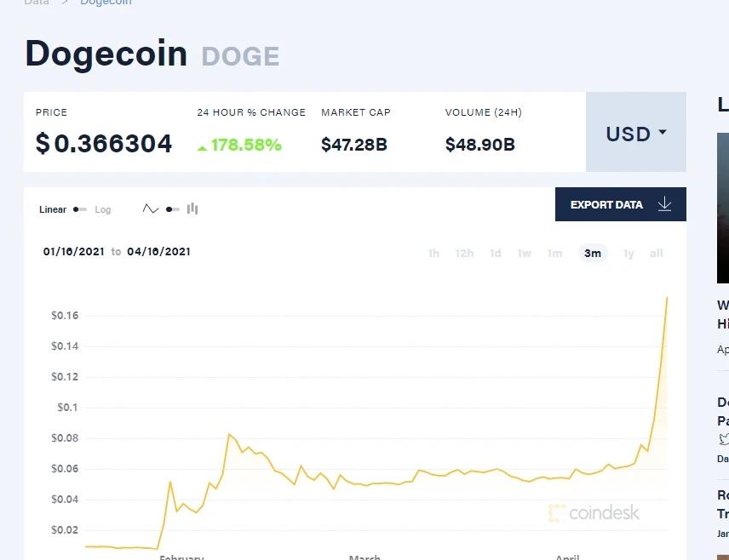
Task: Click the candlestick chart icon
Action: [192, 209]
